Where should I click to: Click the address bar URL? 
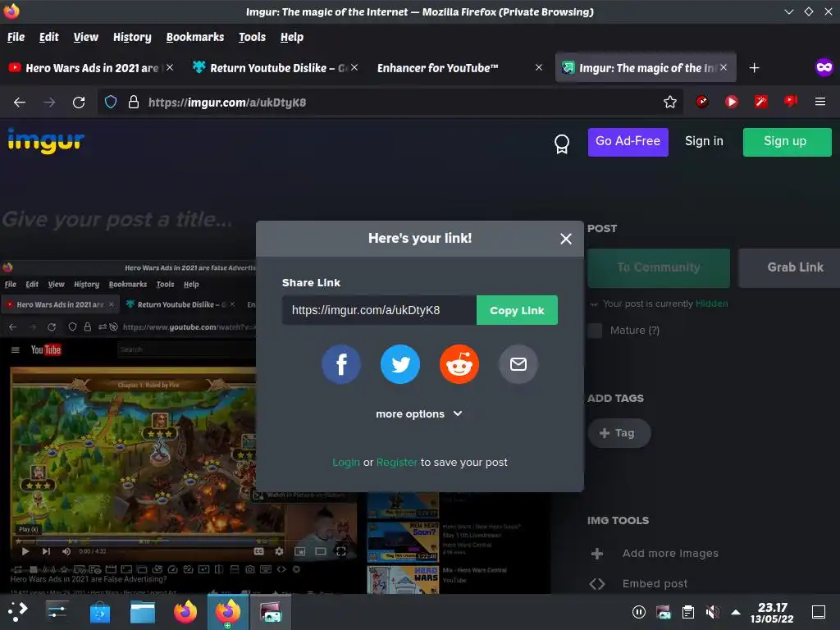(227, 103)
